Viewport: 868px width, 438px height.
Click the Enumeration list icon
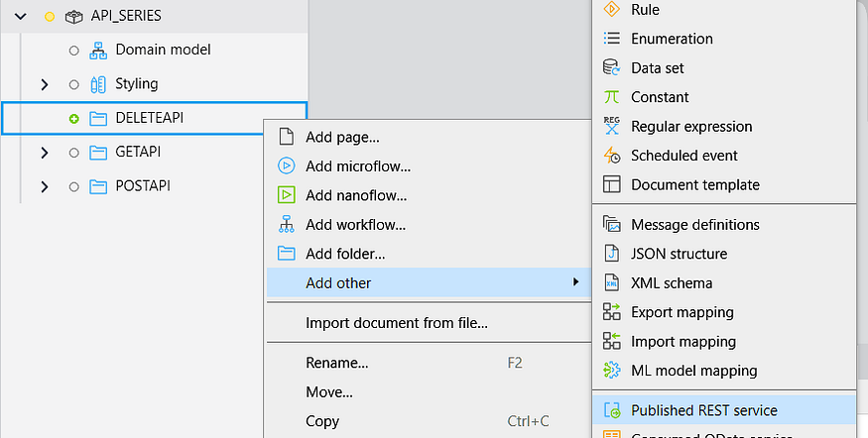point(612,39)
